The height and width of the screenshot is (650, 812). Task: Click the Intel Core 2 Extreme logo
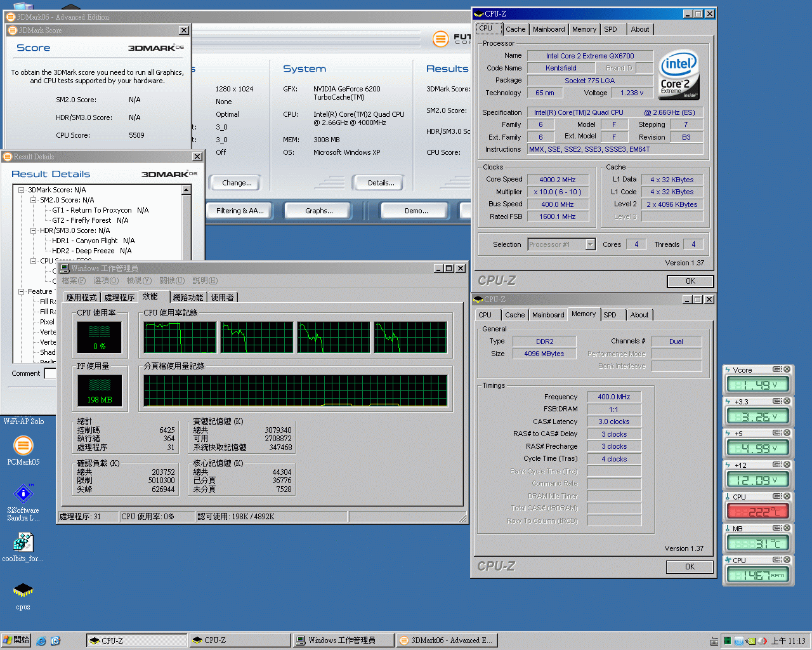tap(679, 75)
